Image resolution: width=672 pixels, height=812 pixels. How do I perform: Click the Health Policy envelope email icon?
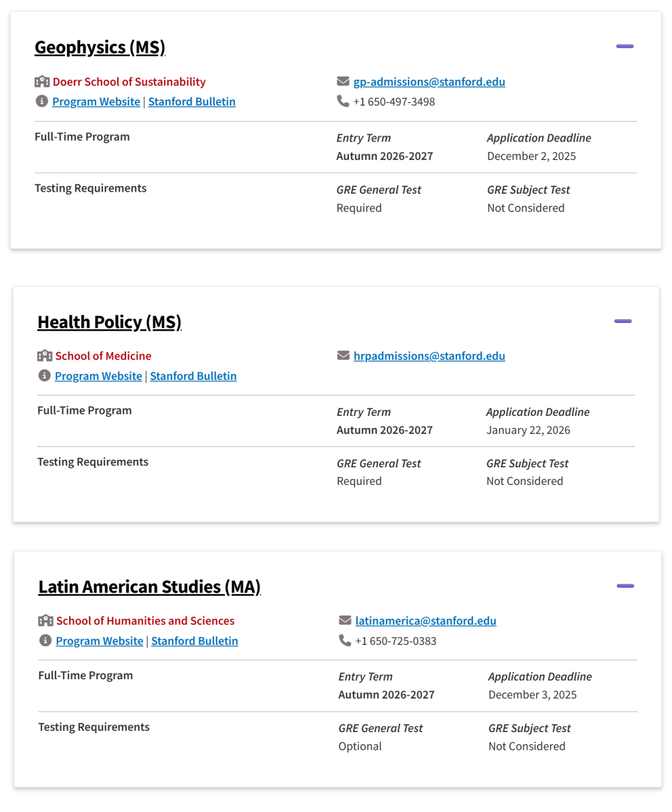(x=343, y=356)
